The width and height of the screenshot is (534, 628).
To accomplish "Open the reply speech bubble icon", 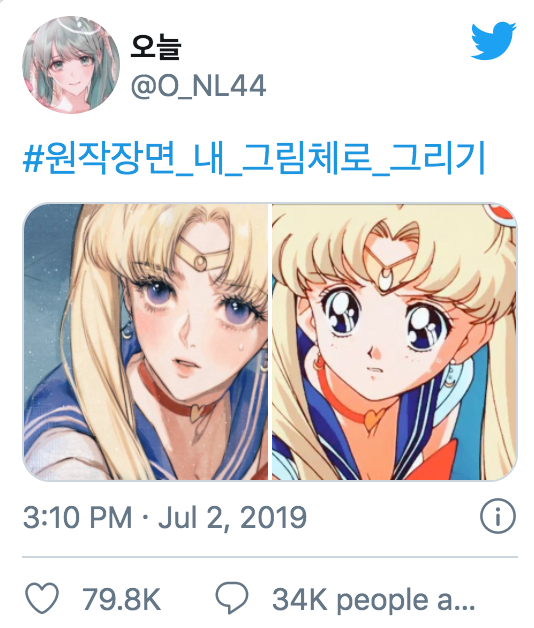I will point(232,598).
